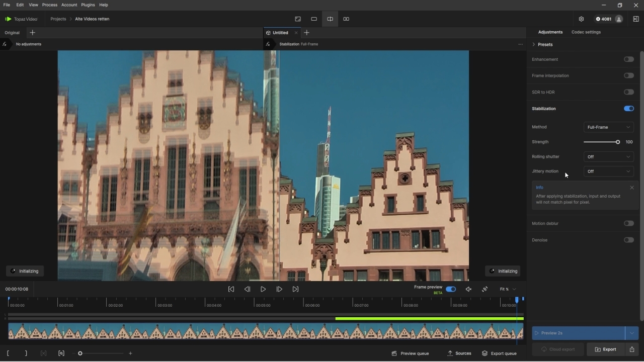Open the Preview 2s dropdown arrow
The image size is (644, 362).
click(x=632, y=333)
